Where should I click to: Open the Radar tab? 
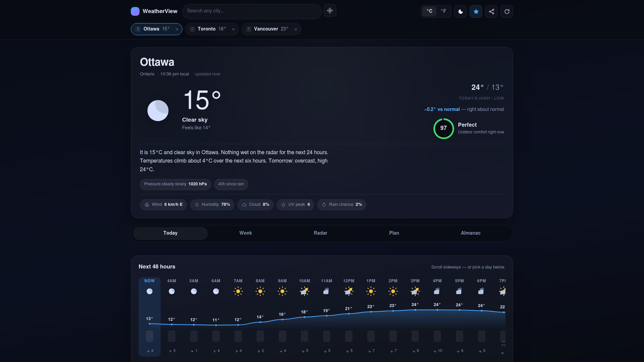pyautogui.click(x=320, y=233)
